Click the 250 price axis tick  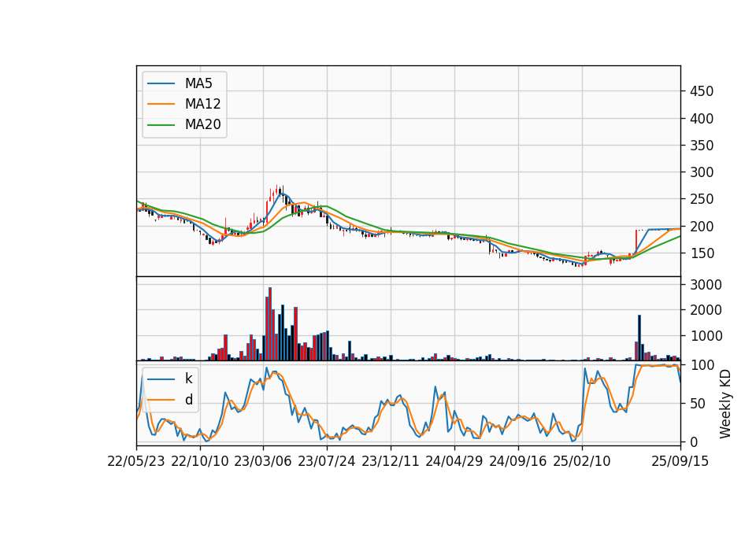[x=702, y=199]
